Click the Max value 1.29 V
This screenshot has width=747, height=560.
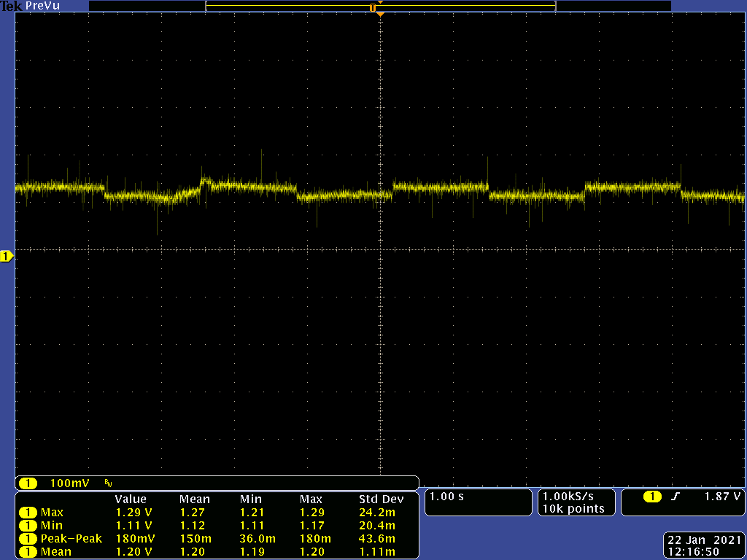pyautogui.click(x=134, y=513)
